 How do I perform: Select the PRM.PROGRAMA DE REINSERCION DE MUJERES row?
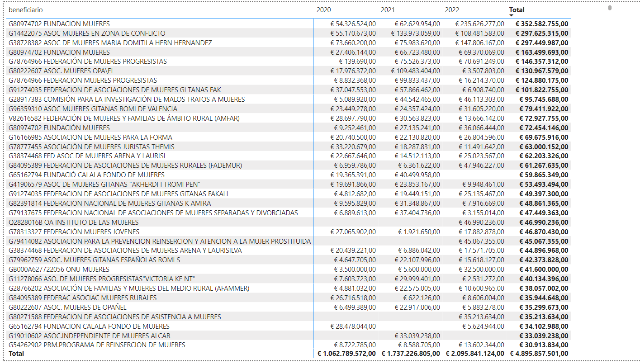pyautogui.click(x=289, y=345)
